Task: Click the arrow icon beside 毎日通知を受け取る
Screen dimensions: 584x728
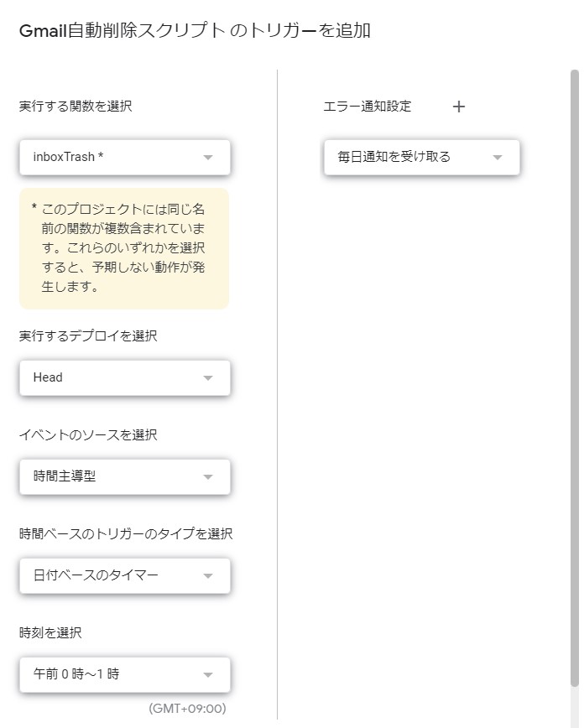Action: click(497, 157)
